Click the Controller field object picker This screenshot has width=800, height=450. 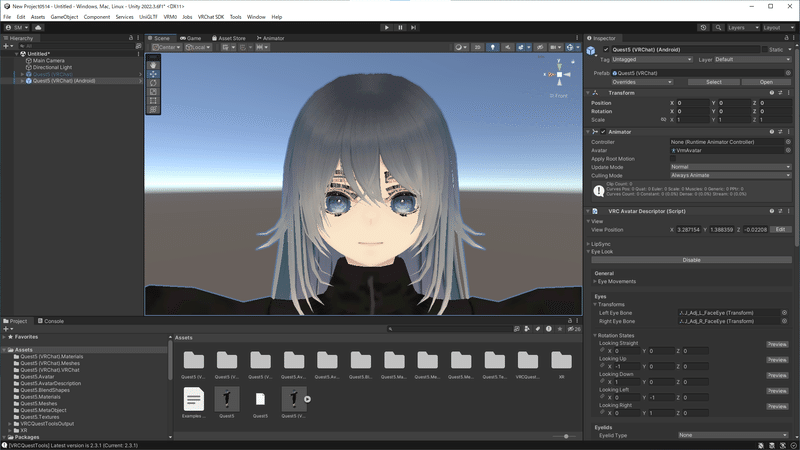(x=788, y=142)
